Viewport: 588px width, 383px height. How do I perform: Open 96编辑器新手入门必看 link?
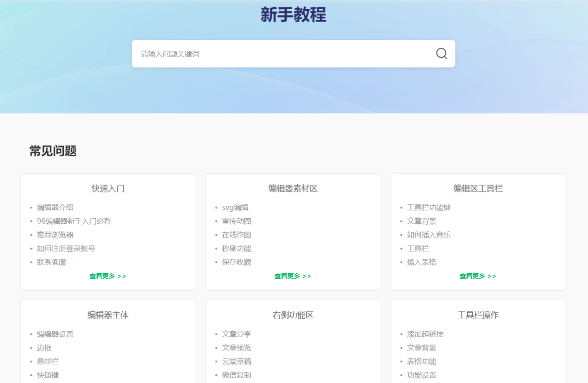[x=74, y=221]
